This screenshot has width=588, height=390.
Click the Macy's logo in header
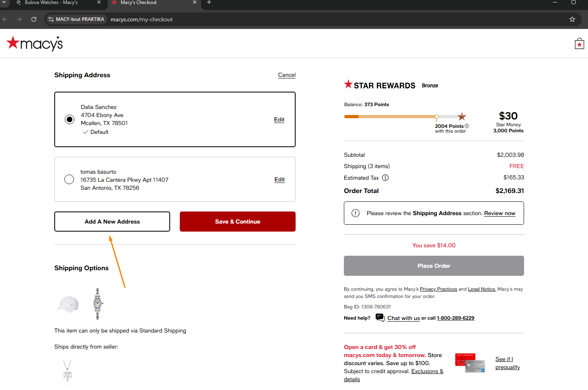pos(35,43)
